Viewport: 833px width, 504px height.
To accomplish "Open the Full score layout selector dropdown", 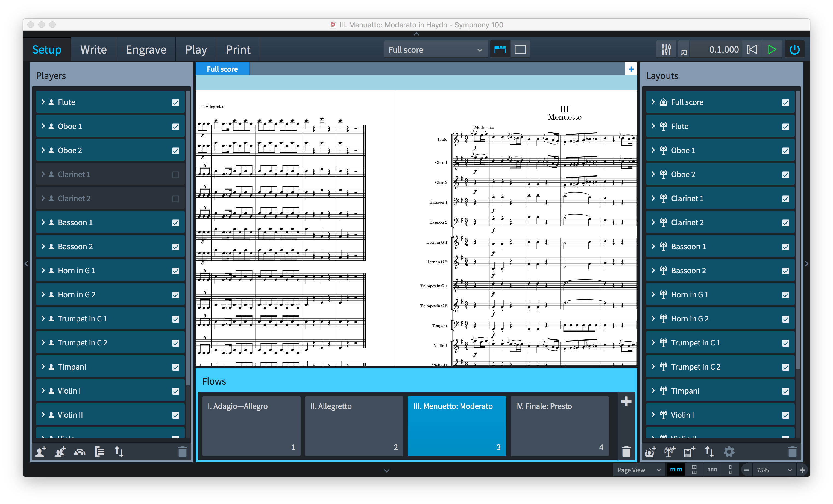I will (435, 49).
